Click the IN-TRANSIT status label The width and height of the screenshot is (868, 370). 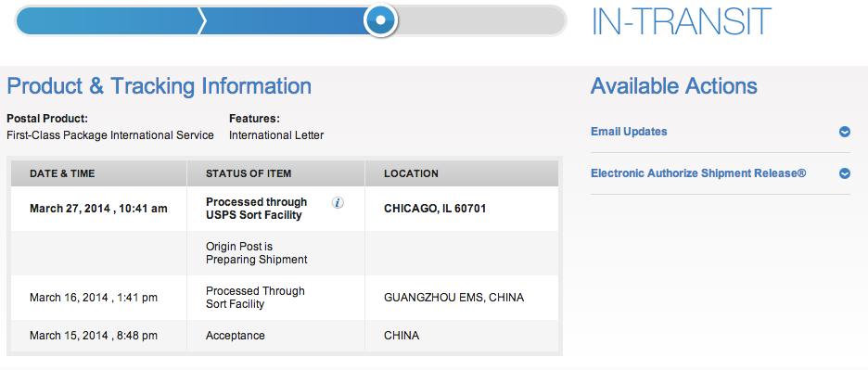tap(681, 21)
